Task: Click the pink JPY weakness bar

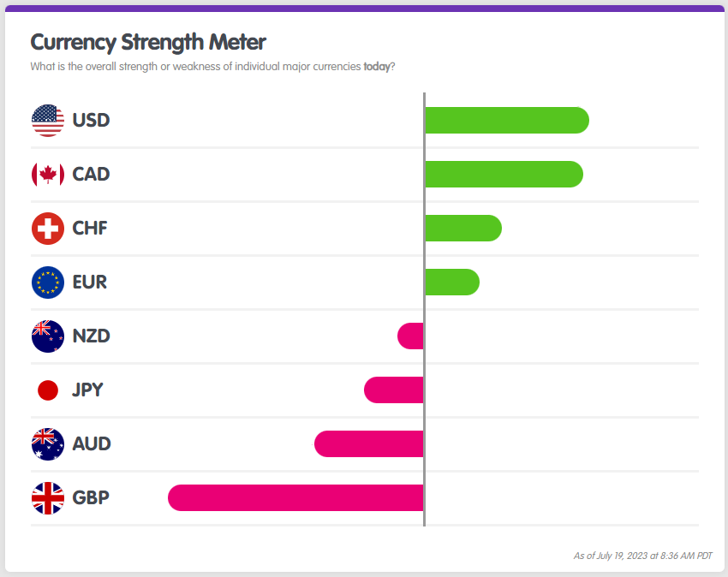Action: [x=394, y=390]
